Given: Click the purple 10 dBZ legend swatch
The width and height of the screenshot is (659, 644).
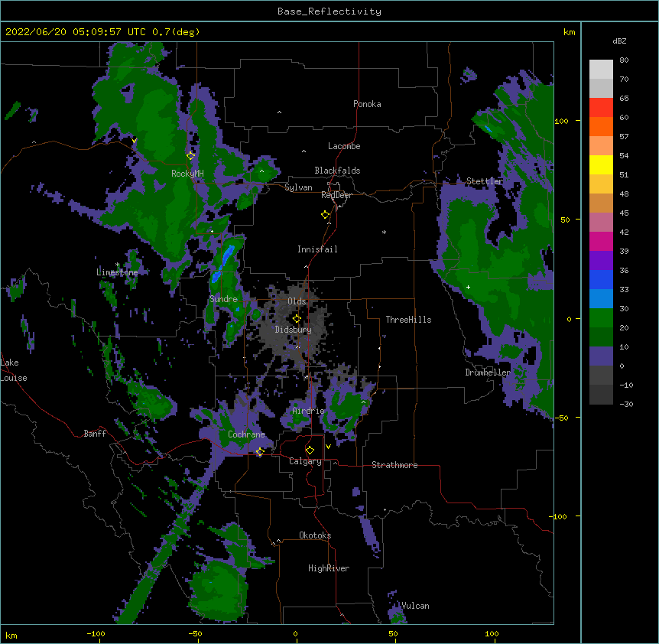Looking at the screenshot, I should coord(601,356).
